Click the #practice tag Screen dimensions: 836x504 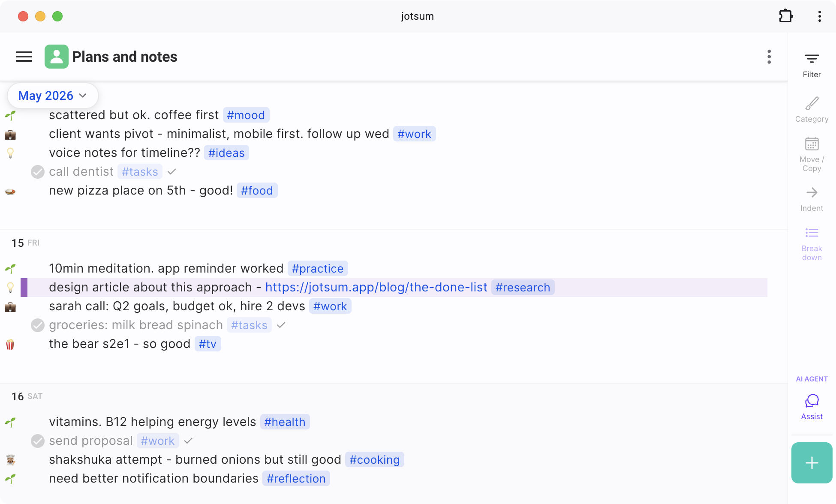318,268
